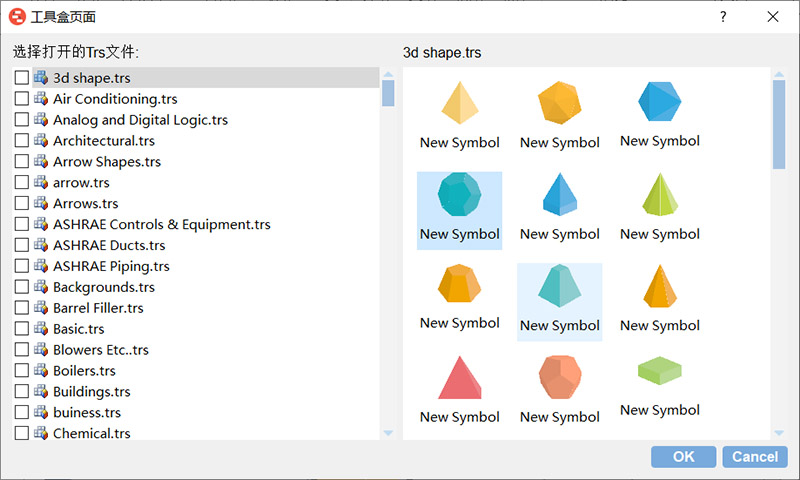
Task: Select ASHRAE Ducts.trs list entry
Action: [x=109, y=246]
